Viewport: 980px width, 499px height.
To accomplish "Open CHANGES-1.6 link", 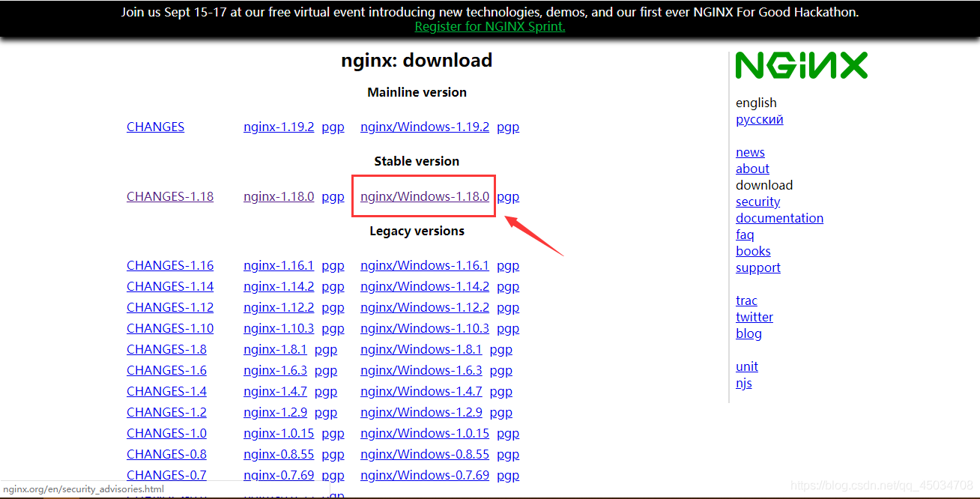I will click(x=166, y=370).
